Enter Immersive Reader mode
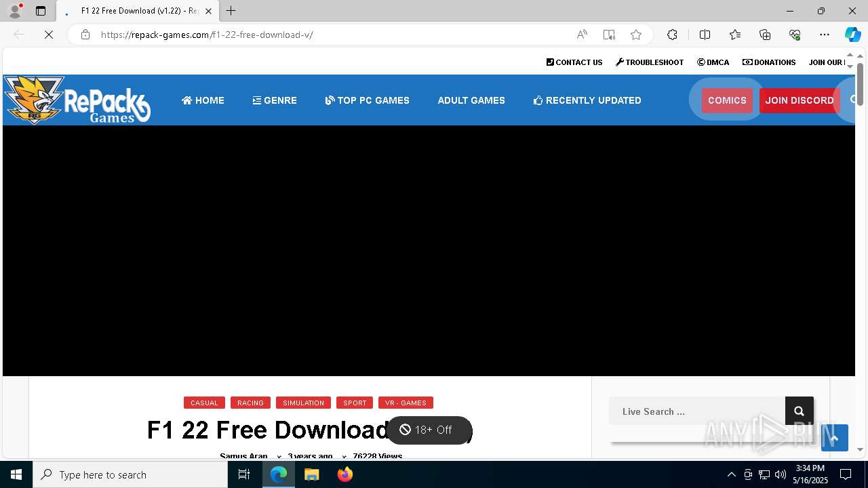The image size is (868, 488). pyautogui.click(x=609, y=35)
